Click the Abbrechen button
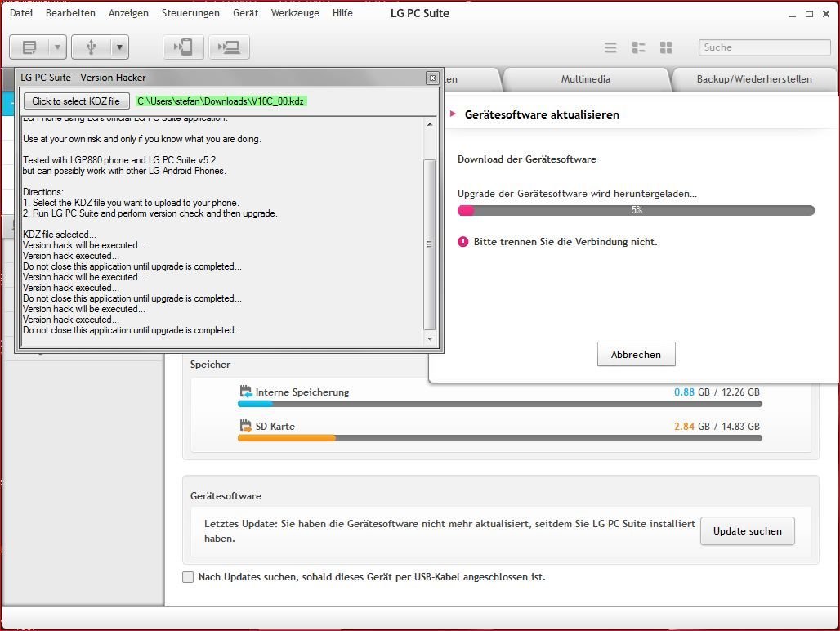Image resolution: width=840 pixels, height=631 pixels. point(636,354)
